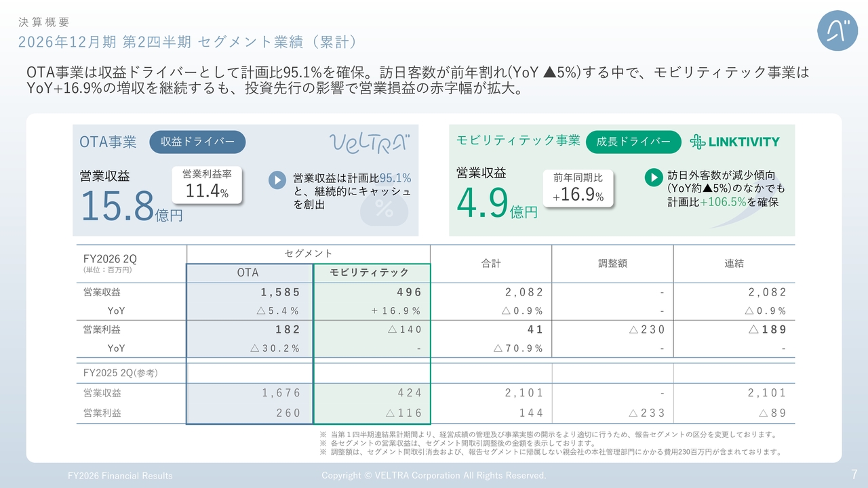This screenshot has width=868, height=488.
Task: Click the モビリティテック事業 heading
Action: [x=518, y=140]
